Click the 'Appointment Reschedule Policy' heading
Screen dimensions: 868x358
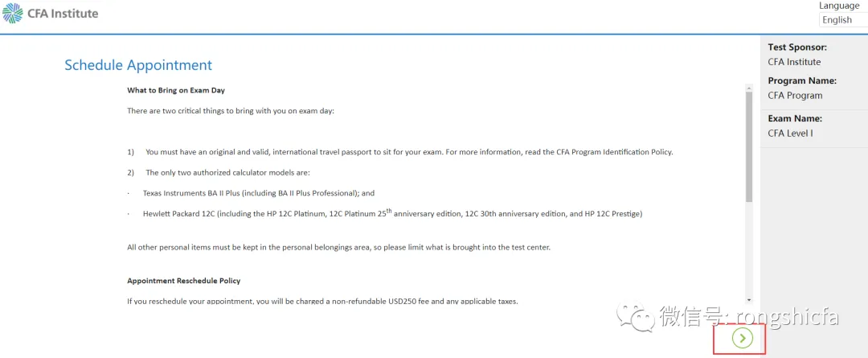[x=184, y=281]
